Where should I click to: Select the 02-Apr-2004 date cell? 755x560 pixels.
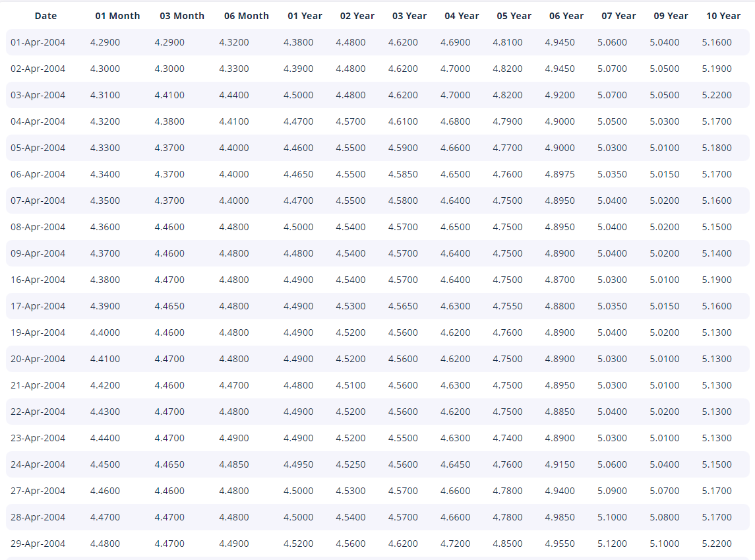tap(38, 69)
